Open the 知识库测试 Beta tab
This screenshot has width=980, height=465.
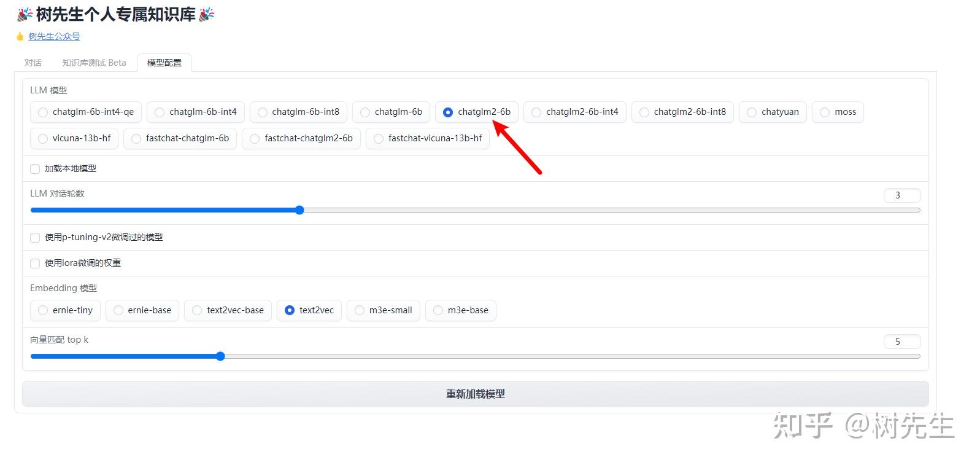94,63
